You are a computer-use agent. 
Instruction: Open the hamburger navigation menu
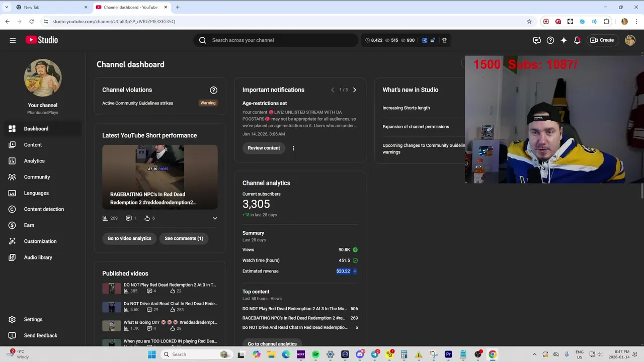click(x=13, y=40)
